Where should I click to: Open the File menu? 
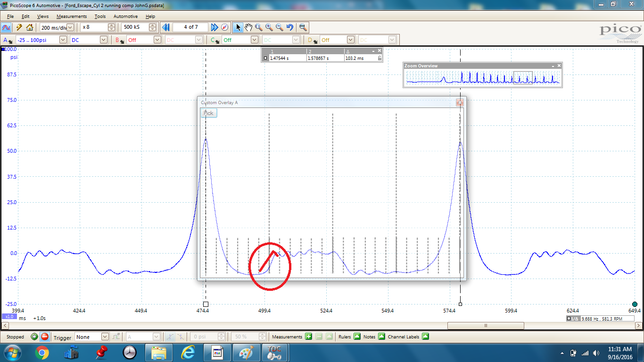[x=10, y=16]
